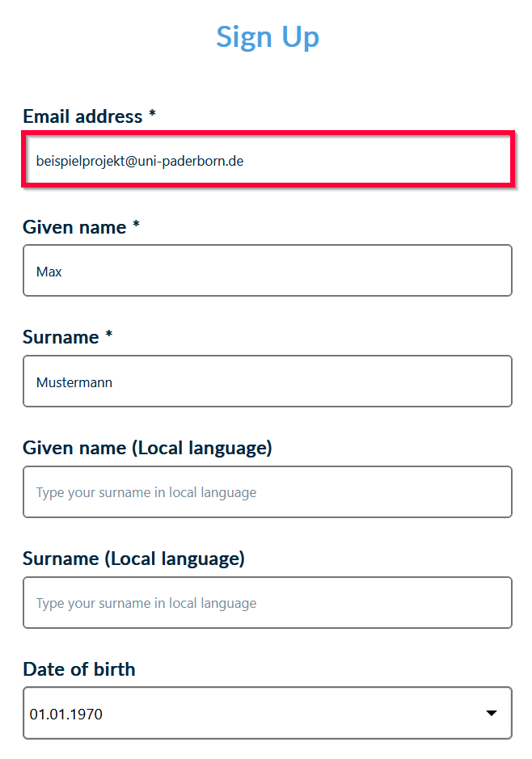This screenshot has height=759, width=532.
Task: Click the Mustermann text in Surname
Action: click(74, 382)
